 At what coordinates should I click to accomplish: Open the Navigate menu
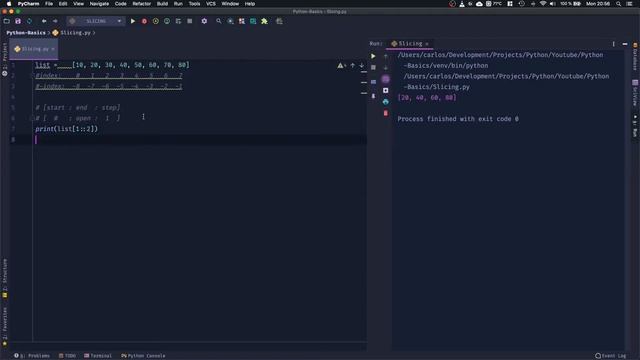pos(99,4)
